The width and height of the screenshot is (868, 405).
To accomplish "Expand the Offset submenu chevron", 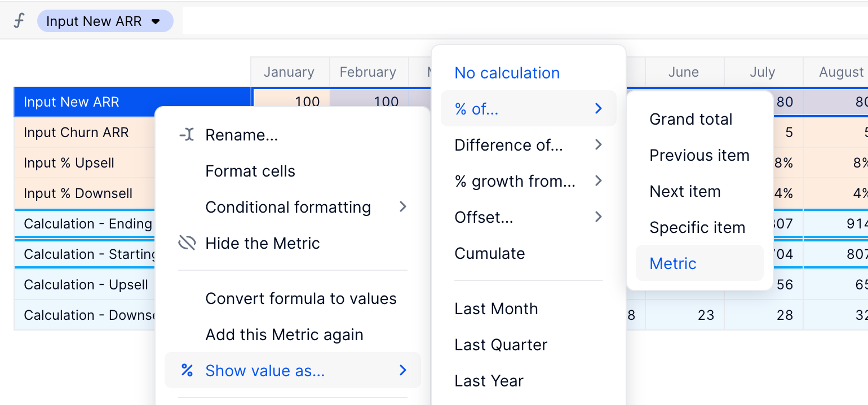I will 599,217.
